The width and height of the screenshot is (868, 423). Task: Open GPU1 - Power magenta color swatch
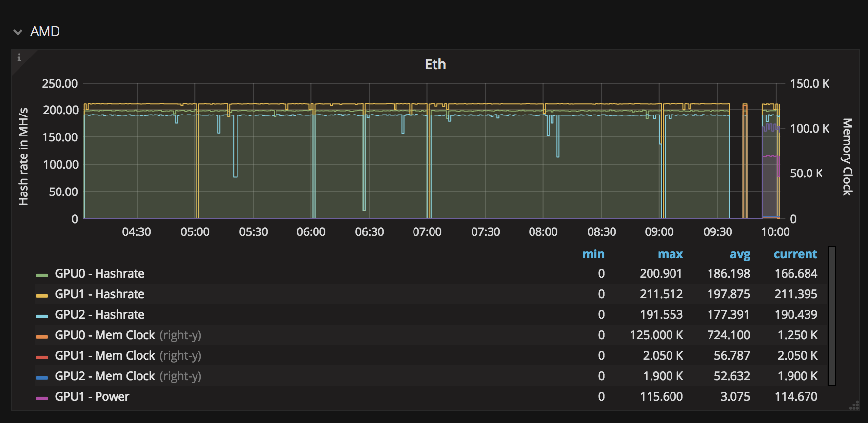[x=42, y=398]
